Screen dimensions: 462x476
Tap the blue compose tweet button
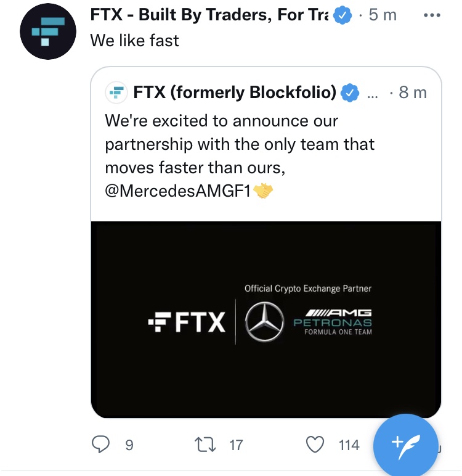point(405,444)
